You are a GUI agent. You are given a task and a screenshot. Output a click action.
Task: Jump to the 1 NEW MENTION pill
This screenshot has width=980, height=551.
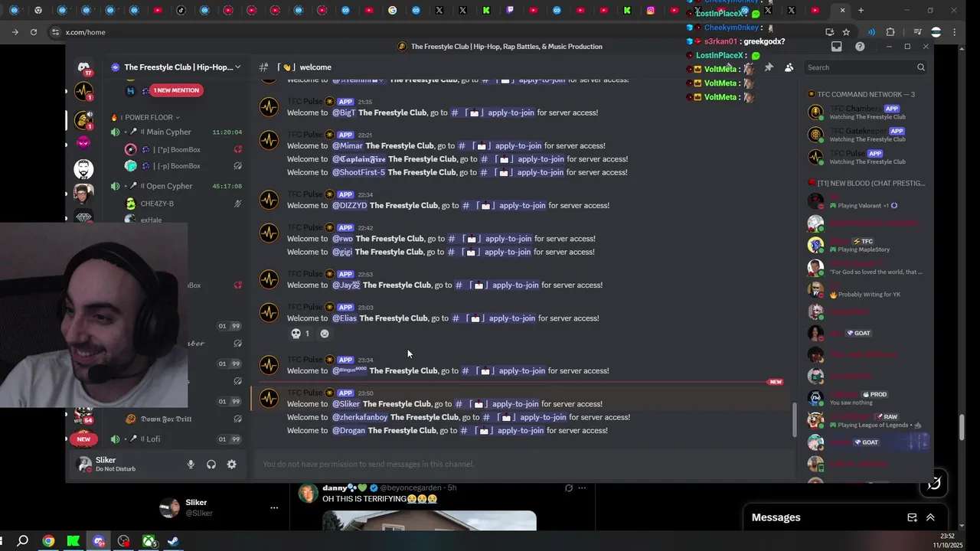click(175, 90)
